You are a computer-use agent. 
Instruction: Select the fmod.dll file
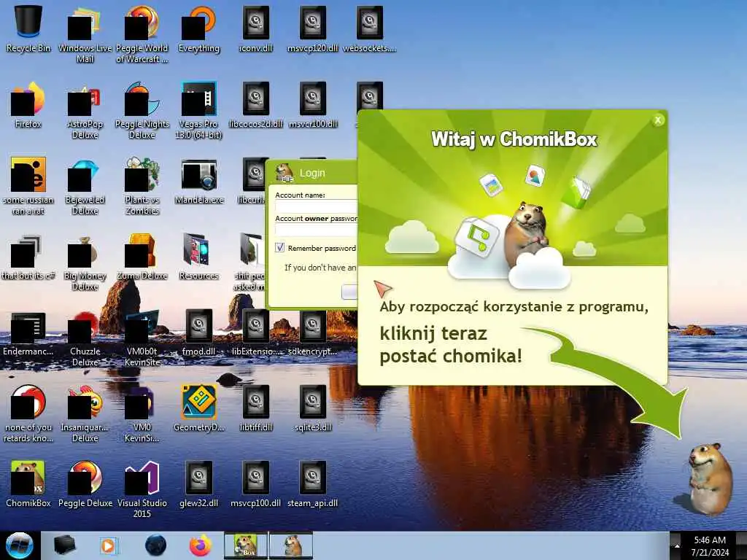(x=198, y=332)
